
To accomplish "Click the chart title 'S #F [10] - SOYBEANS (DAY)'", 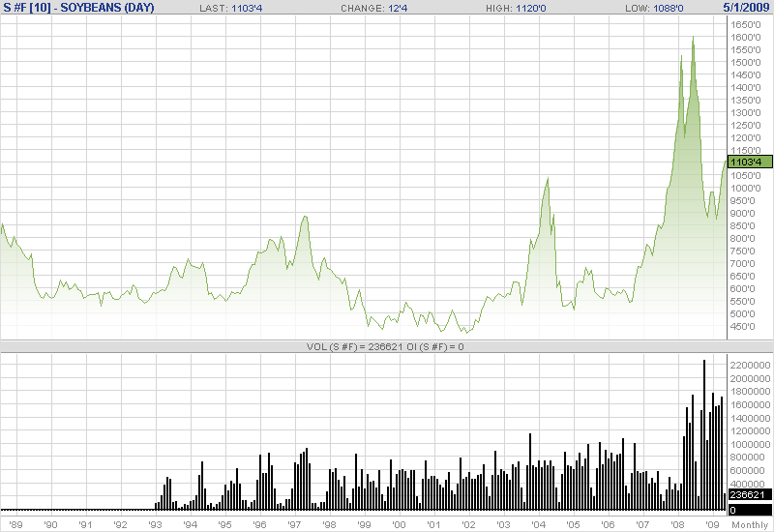I will tap(79, 8).
